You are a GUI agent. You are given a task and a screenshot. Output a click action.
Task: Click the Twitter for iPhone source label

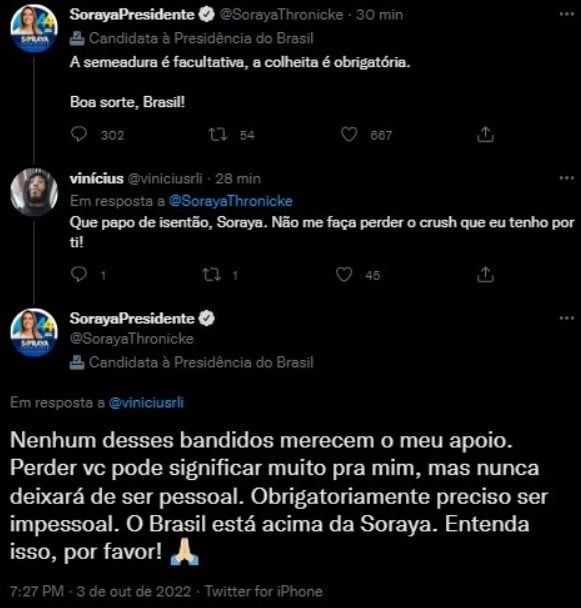(x=264, y=591)
